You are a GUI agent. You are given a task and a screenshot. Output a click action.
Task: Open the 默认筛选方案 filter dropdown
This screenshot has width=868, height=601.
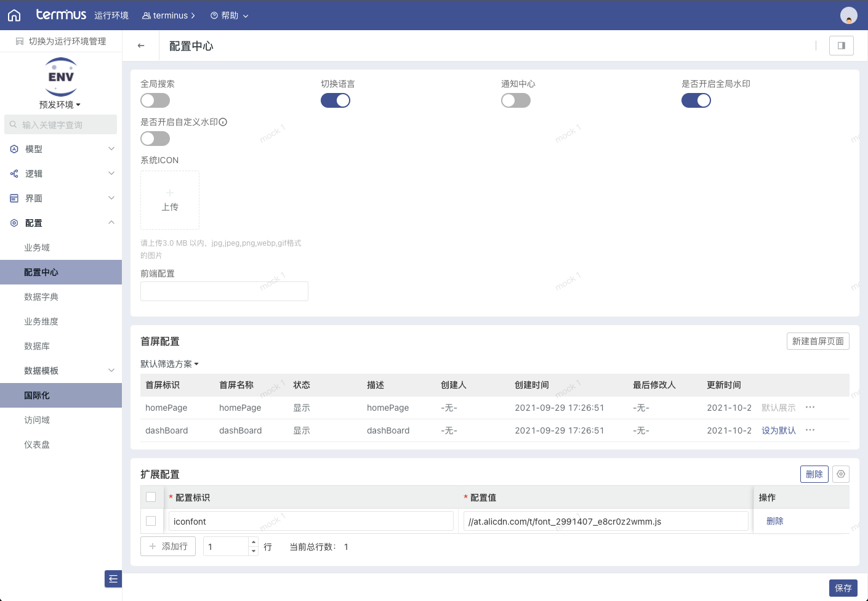point(170,364)
